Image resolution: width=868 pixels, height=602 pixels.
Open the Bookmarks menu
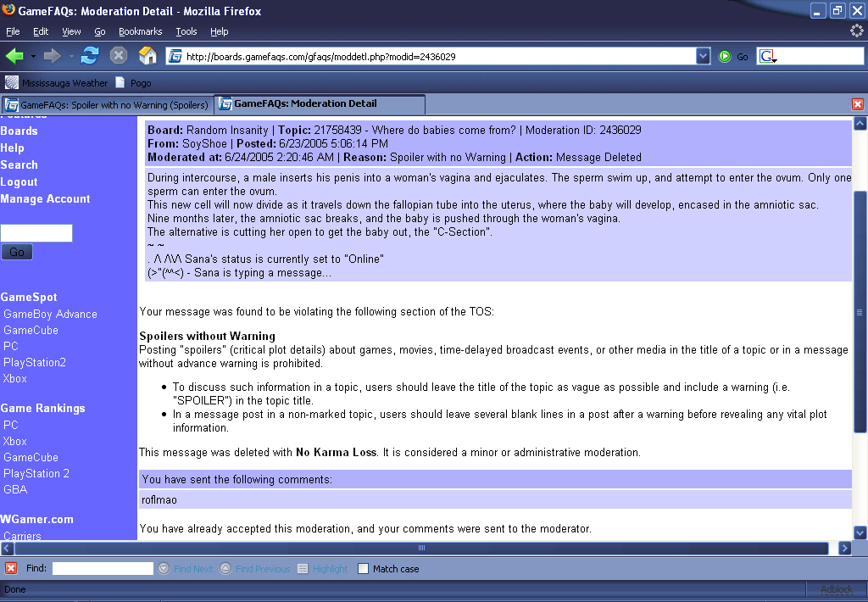[x=141, y=31]
